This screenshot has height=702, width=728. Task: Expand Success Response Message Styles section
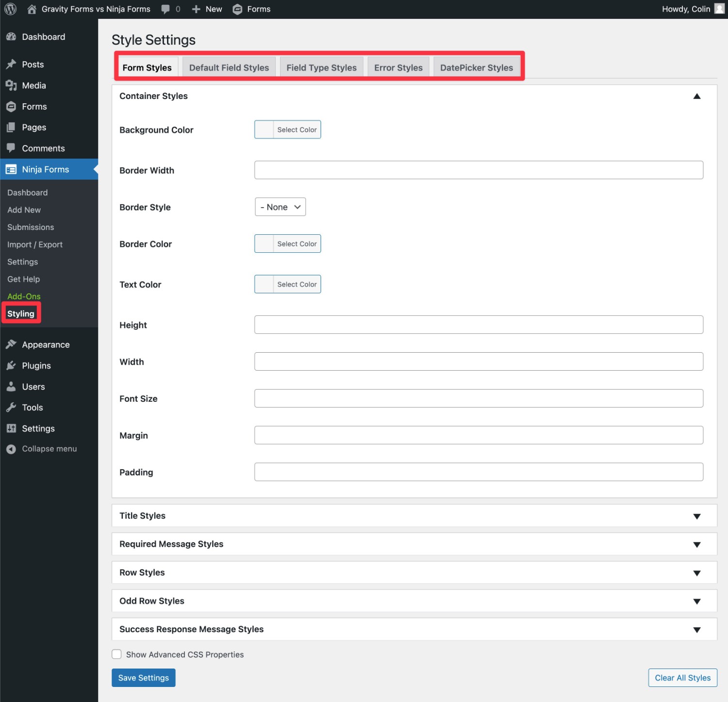pos(414,629)
